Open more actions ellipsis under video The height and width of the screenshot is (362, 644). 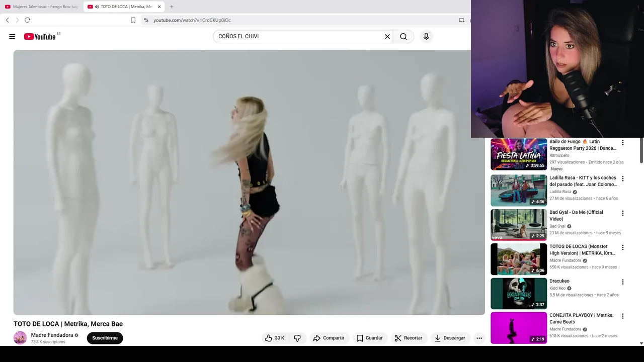point(479,338)
